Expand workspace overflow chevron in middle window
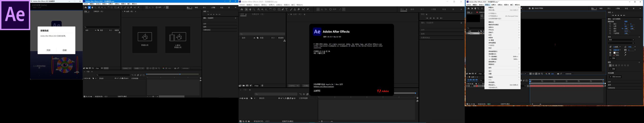This screenshot has width=644, height=123. tap(461, 9)
